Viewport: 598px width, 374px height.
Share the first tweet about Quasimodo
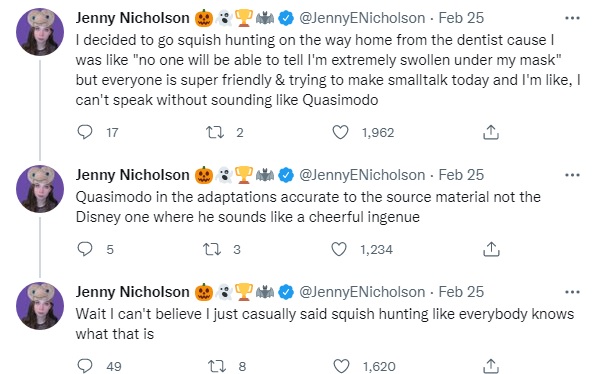(x=491, y=132)
